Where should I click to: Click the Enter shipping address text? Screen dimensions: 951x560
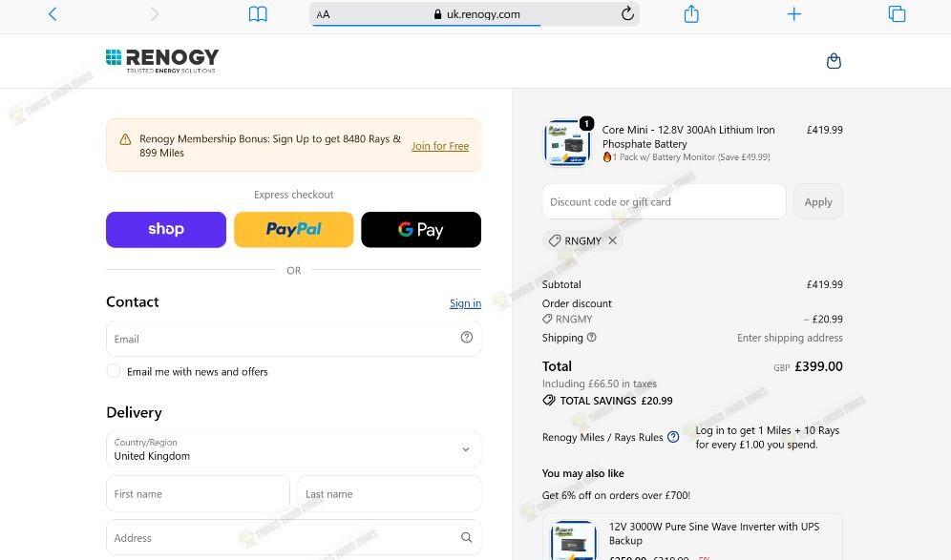[x=790, y=338]
